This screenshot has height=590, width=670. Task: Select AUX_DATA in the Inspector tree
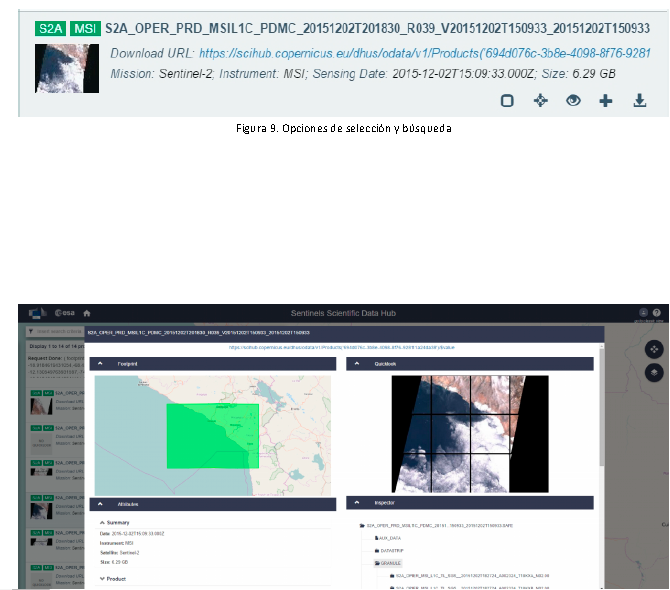(x=388, y=538)
